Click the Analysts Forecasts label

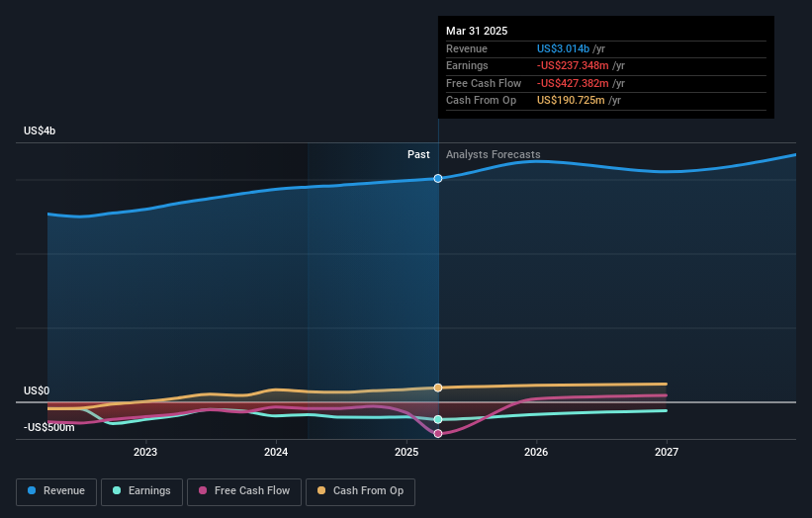(493, 154)
